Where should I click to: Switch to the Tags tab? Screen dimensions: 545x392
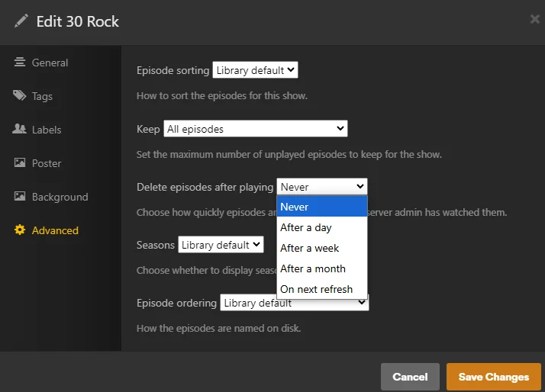[x=42, y=96]
